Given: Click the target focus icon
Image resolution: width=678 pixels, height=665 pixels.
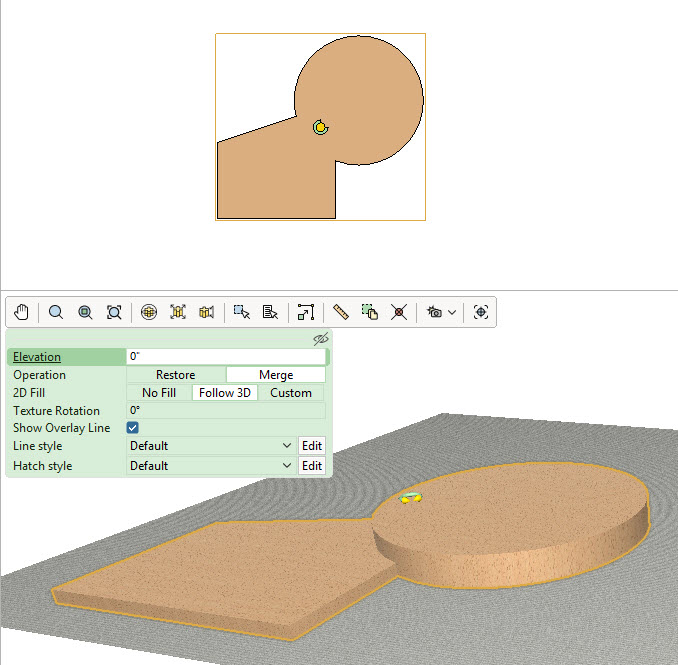Looking at the screenshot, I should point(481,312).
